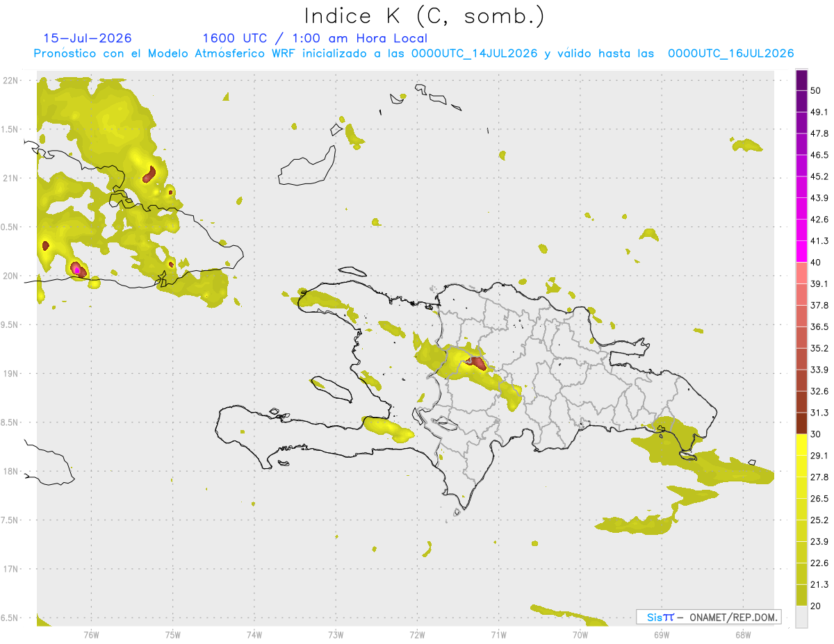Pick the bright yellow color band between 29.1 and 30

tap(801, 445)
